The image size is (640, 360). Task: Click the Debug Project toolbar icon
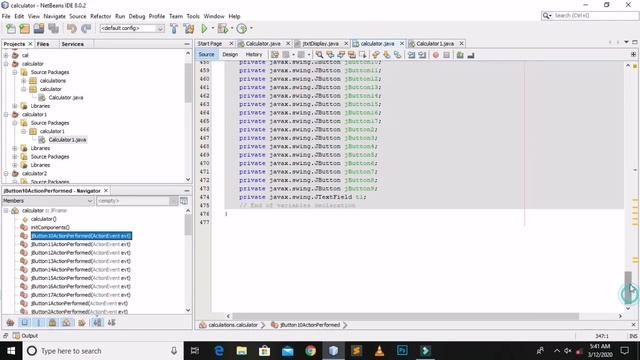click(222, 29)
